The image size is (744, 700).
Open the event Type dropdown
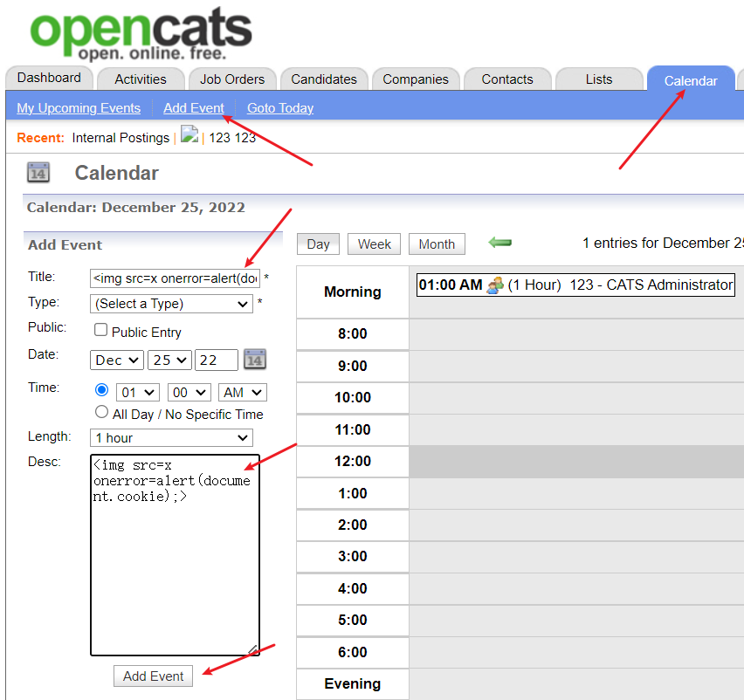pos(171,304)
